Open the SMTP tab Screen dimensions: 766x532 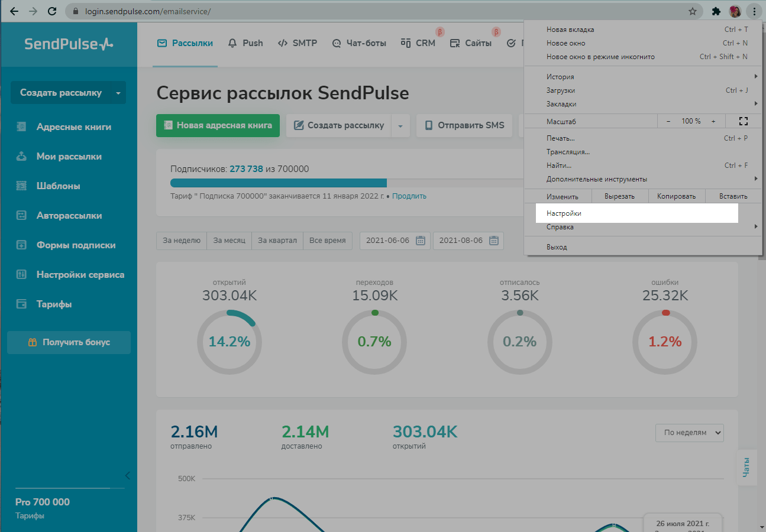point(298,43)
